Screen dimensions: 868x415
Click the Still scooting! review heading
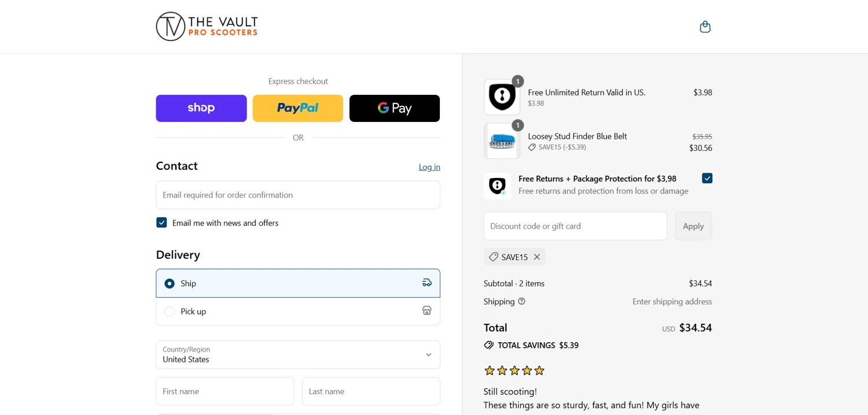510,391
